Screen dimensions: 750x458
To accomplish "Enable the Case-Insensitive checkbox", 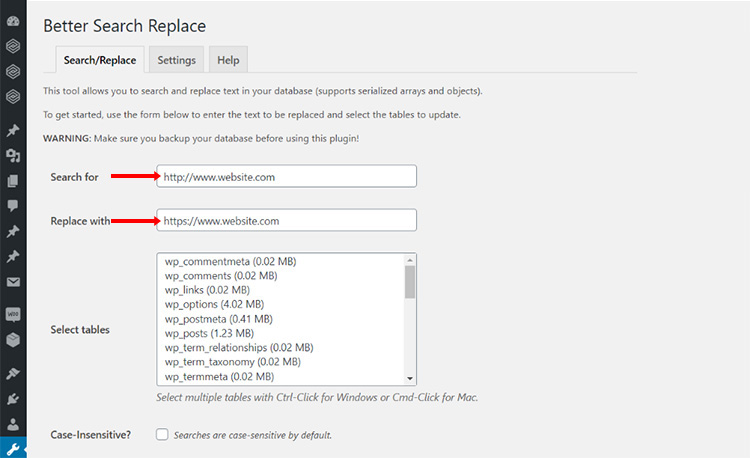I will point(162,435).
